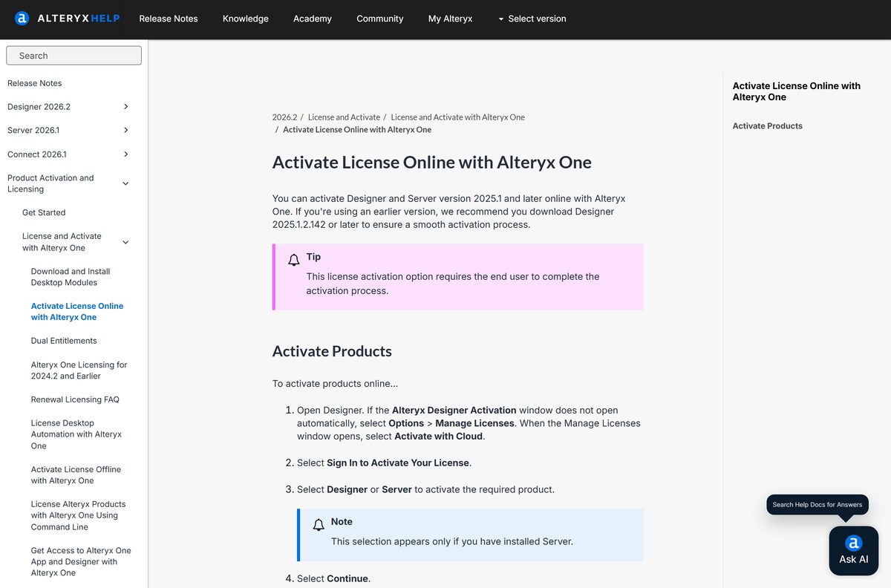Click the Search Help Docs for Answers tooltip

pyautogui.click(x=817, y=505)
